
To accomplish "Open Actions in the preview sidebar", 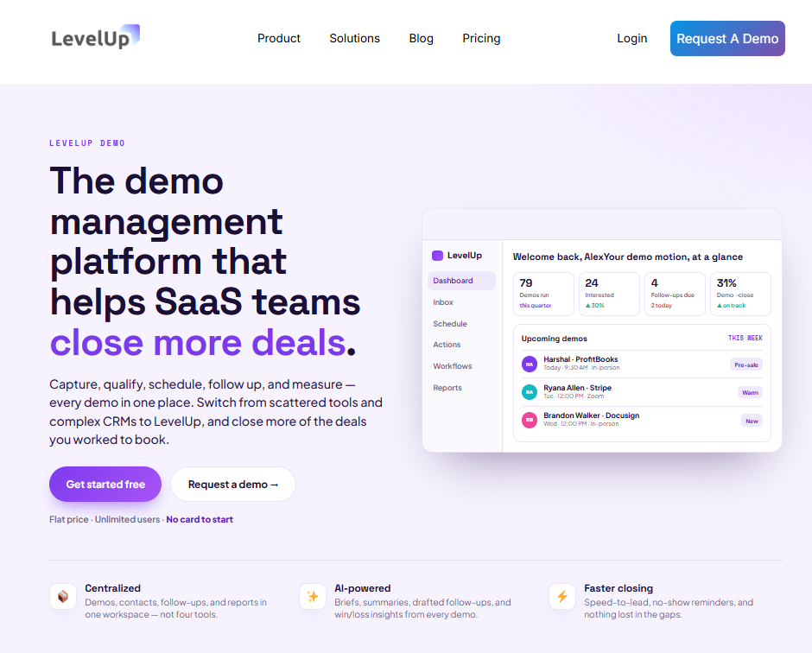I will pyautogui.click(x=447, y=345).
